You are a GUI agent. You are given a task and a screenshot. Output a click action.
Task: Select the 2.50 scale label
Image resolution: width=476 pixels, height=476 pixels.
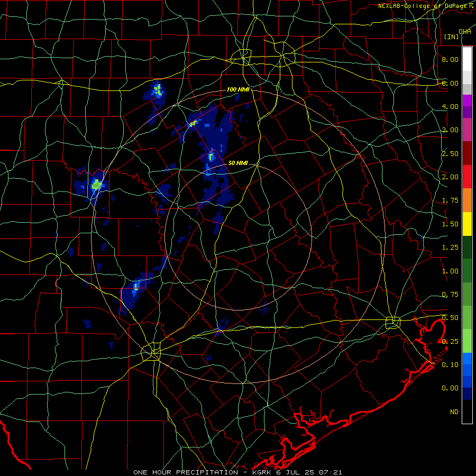pyautogui.click(x=450, y=153)
